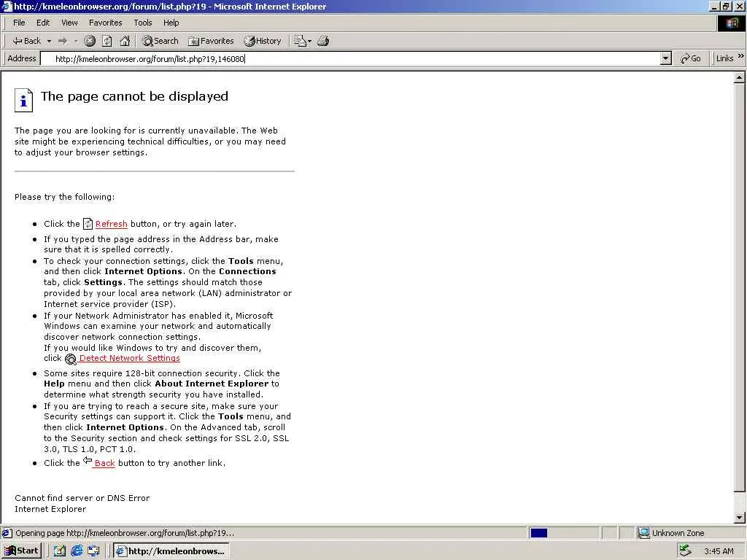Click the 3:45 AM clock

tap(719, 551)
